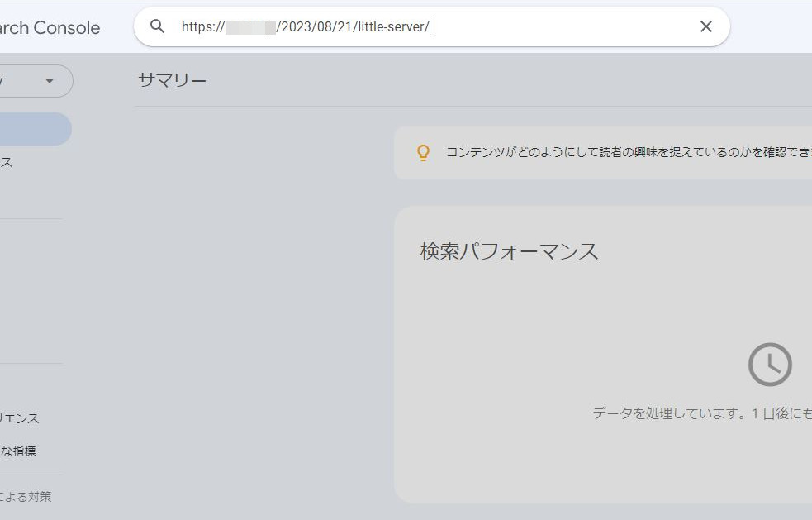812x520 pixels.
Task: Click the 'little-server' part of the URL
Action: pos(392,27)
